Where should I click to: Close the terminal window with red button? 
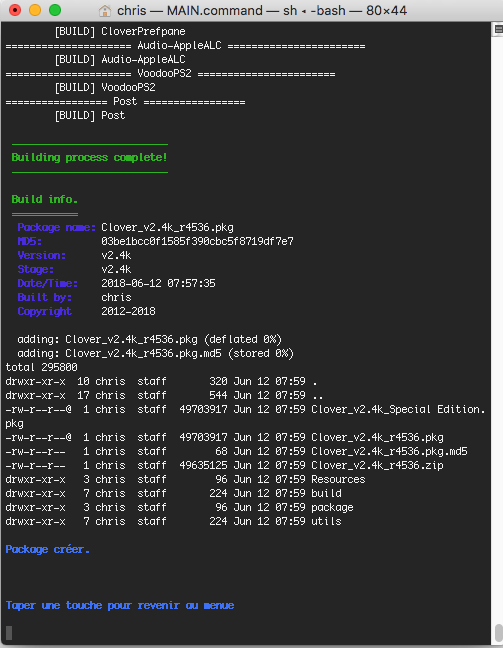[x=15, y=10]
